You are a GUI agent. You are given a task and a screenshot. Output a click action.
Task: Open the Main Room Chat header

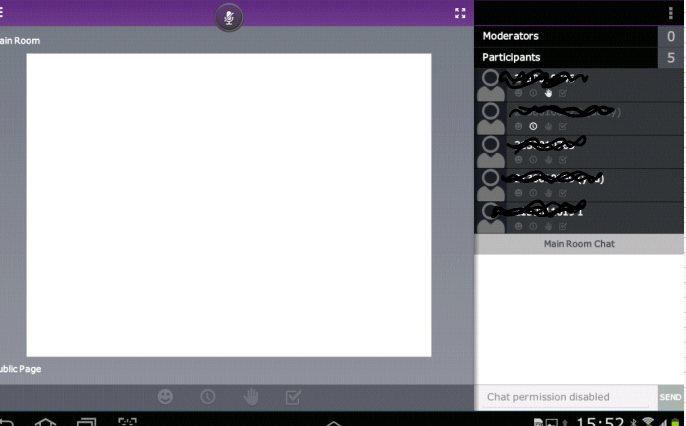tap(579, 244)
